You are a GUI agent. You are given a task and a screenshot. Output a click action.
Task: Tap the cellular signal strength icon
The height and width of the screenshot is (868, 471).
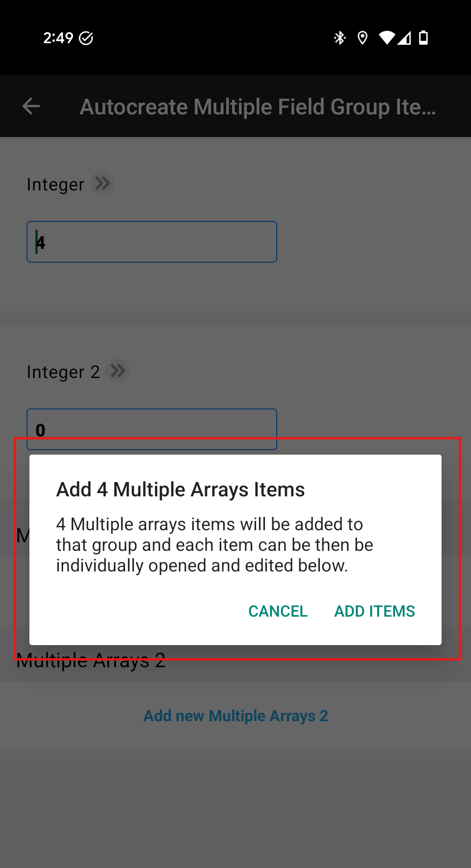coord(404,38)
